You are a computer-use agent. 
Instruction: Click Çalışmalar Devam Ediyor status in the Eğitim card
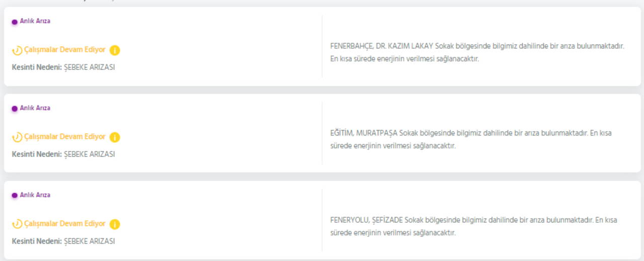65,137
